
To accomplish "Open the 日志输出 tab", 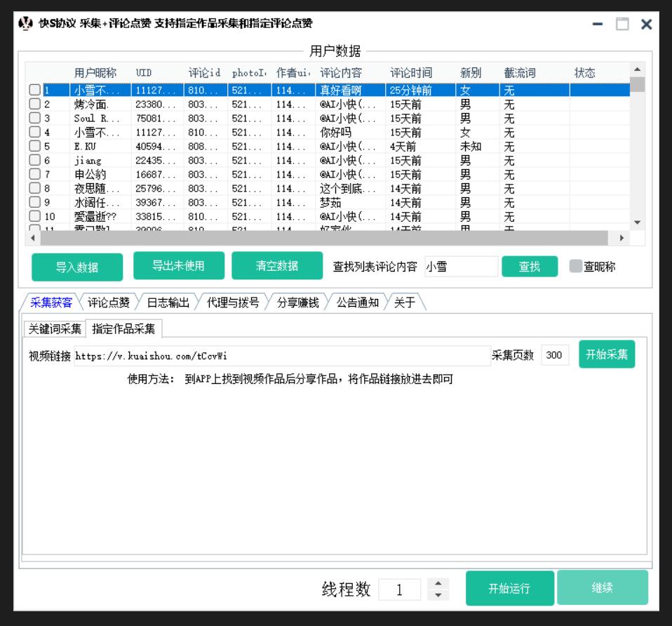I will [168, 303].
